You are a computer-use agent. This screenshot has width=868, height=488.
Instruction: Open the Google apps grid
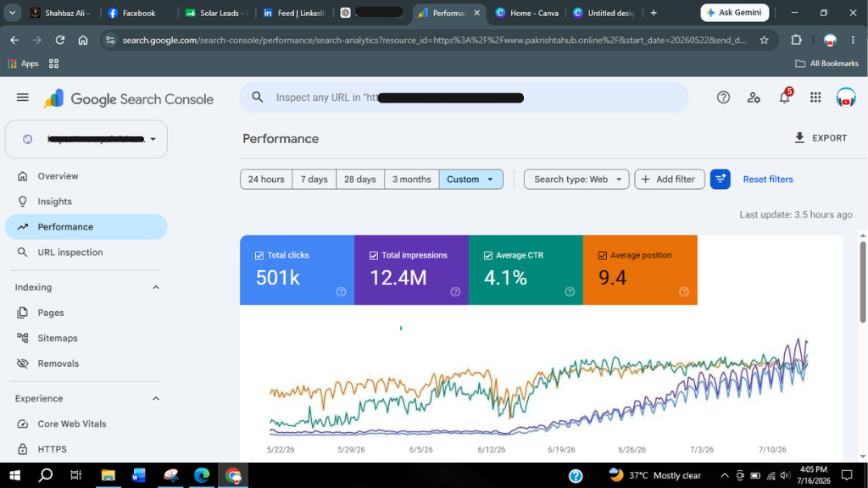[x=815, y=97]
